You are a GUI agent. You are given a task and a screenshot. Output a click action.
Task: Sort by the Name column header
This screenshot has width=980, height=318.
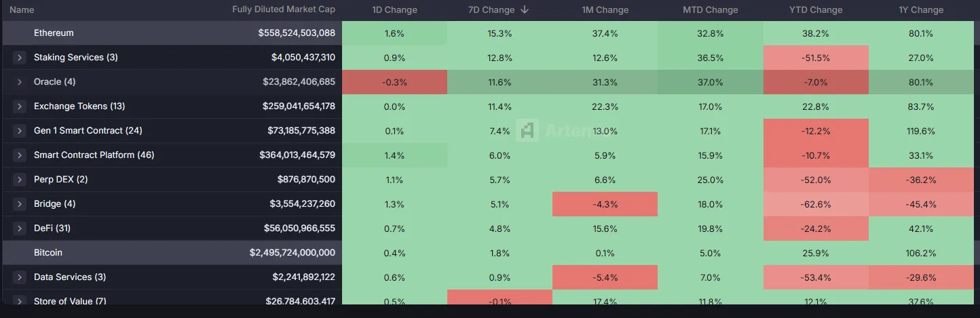tap(22, 10)
